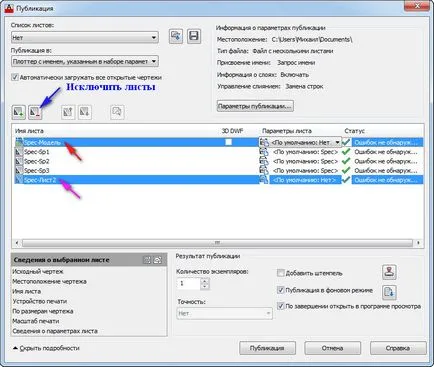Screen dimensions: 434x367
Task: Select the Spec-Sp2 sheet row
Action: 218,161
